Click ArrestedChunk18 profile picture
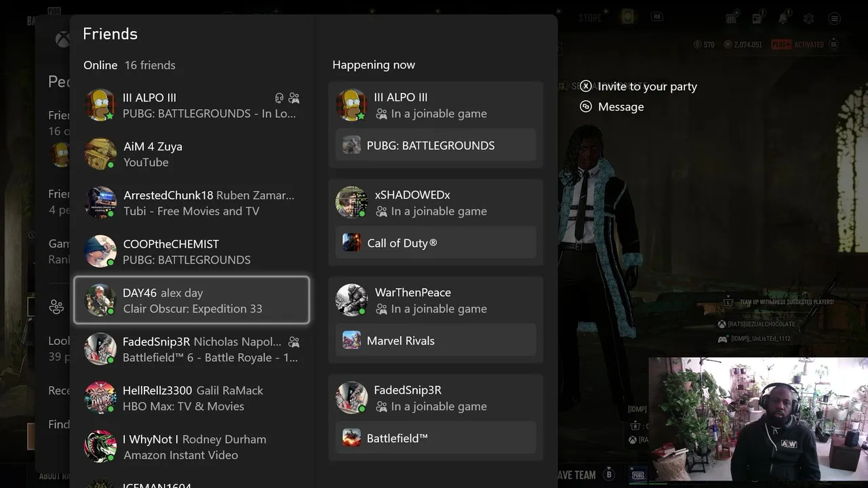This screenshot has height=488, width=868. pos(100,203)
